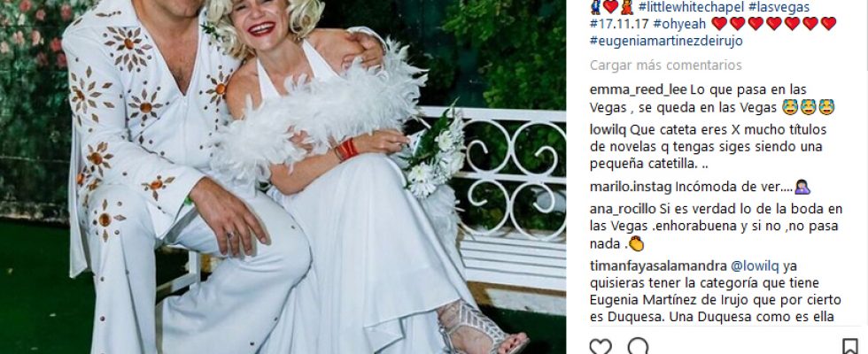The image size is (868, 354).
Task: Open the lowilq commenter profile
Action: tap(608, 130)
